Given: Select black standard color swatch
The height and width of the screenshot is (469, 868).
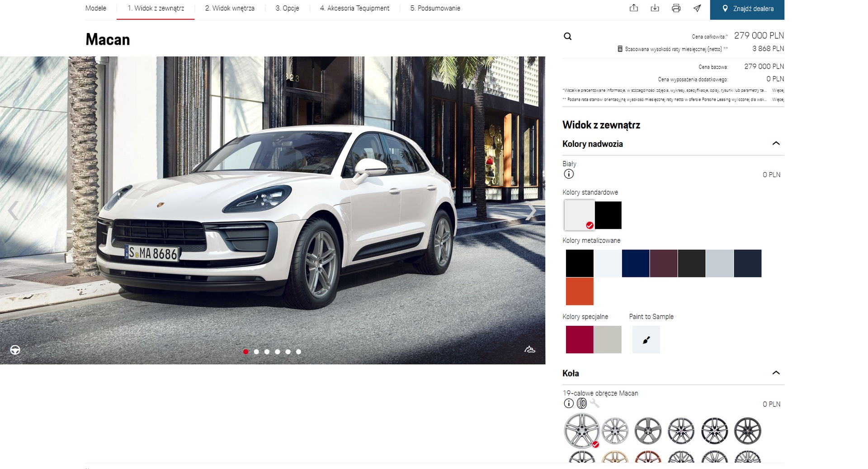Looking at the screenshot, I should click(608, 215).
